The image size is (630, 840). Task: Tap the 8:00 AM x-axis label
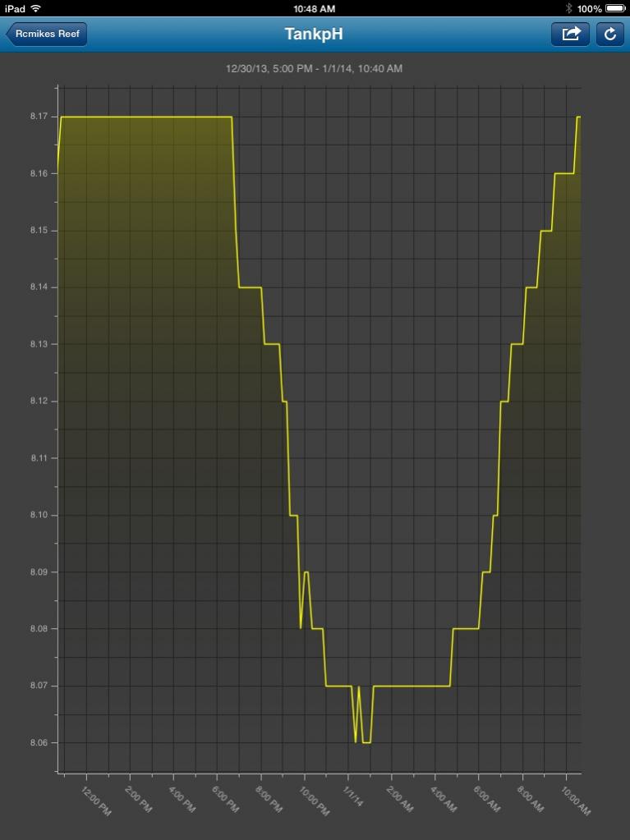tap(531, 799)
